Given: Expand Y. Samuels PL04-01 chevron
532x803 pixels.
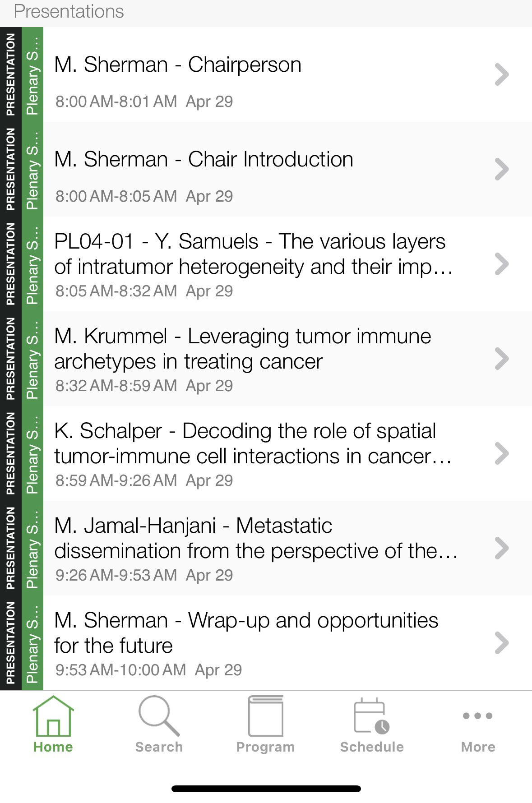Looking at the screenshot, I should [501, 264].
